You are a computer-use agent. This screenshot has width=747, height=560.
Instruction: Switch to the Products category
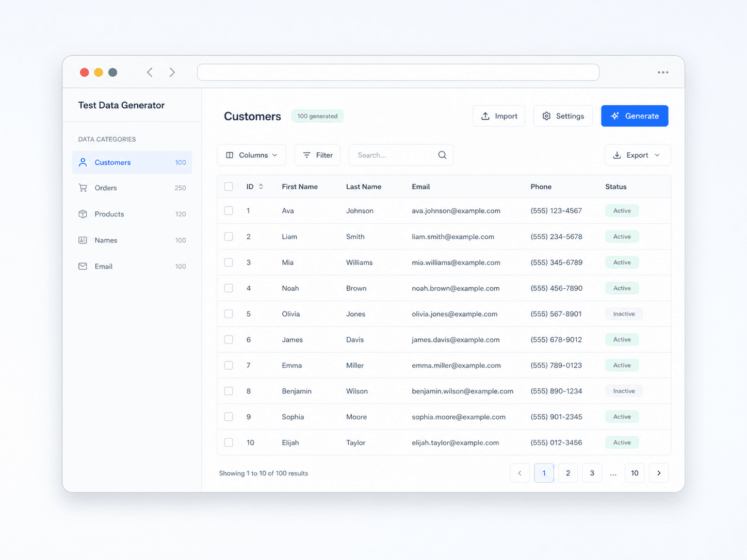point(132,214)
